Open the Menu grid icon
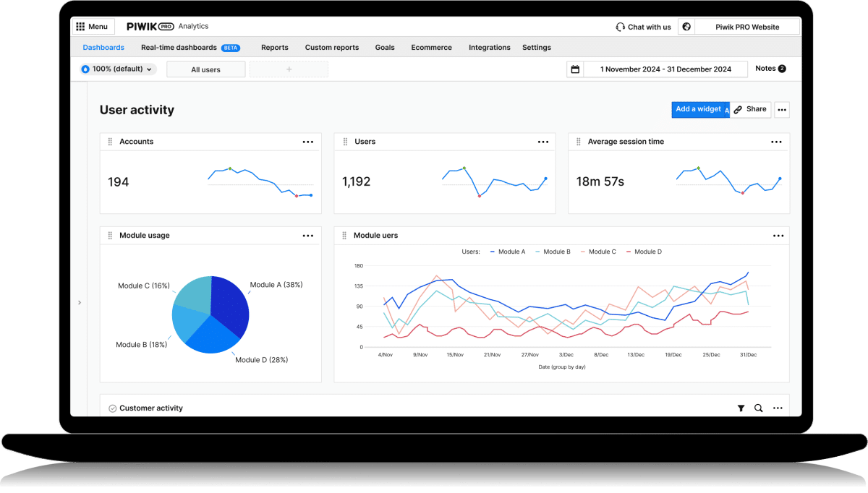The width and height of the screenshot is (868, 493). (x=80, y=27)
